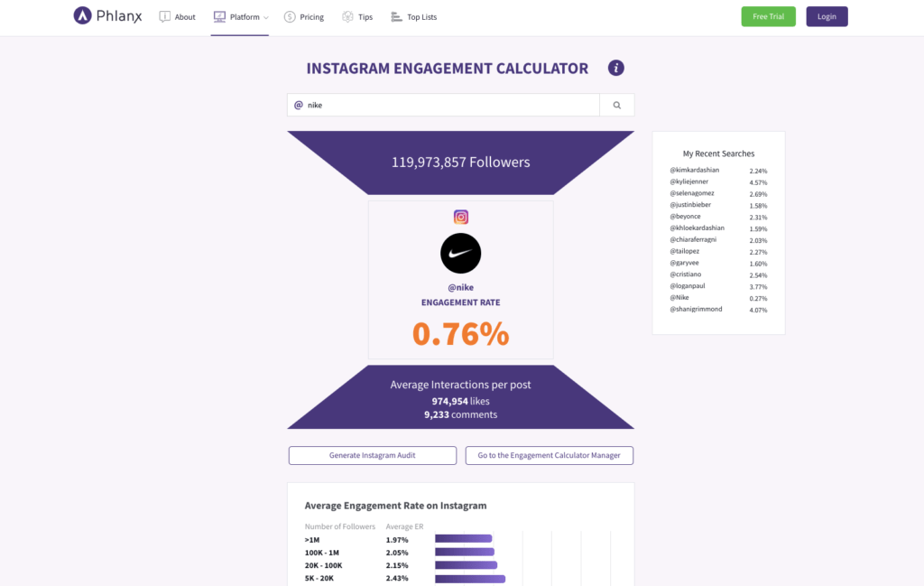Click the 0.76% engagement rate value

point(461,334)
